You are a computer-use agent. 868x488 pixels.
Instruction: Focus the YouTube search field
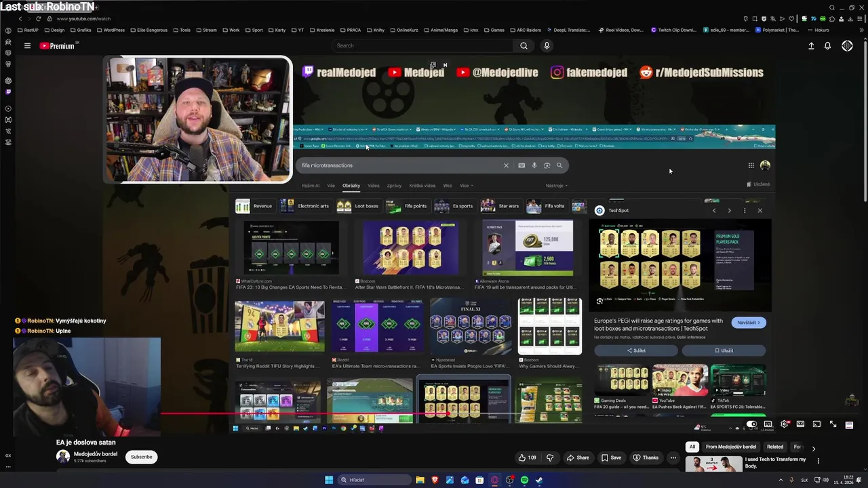tap(422, 45)
